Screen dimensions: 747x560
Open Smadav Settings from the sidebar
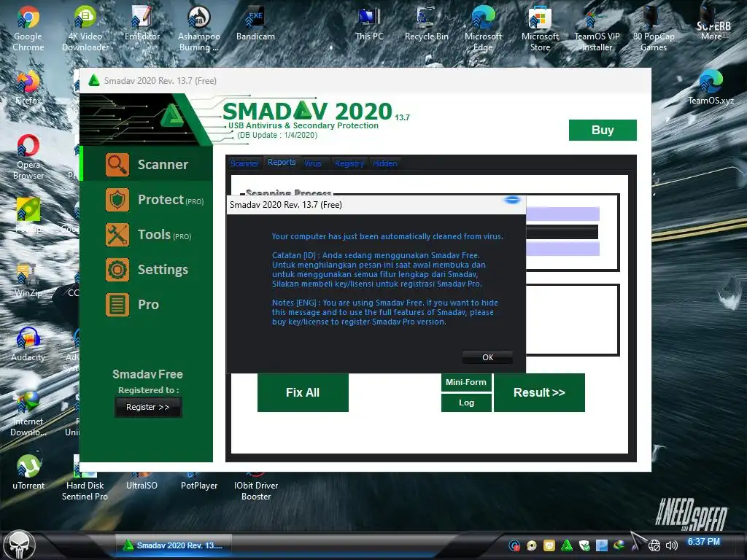tap(147, 270)
